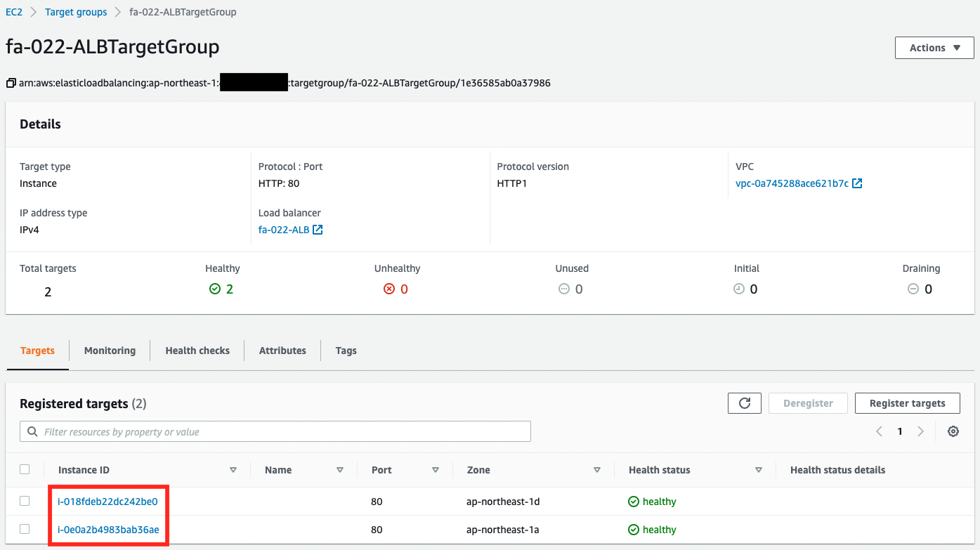Copy the target group ARN icon

tap(11, 83)
